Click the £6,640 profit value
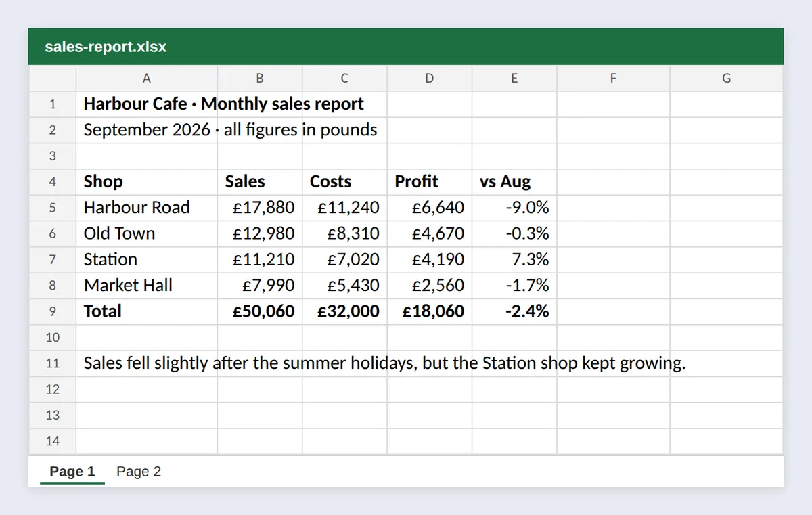Screen dimensions: 812x515 (x=430, y=208)
